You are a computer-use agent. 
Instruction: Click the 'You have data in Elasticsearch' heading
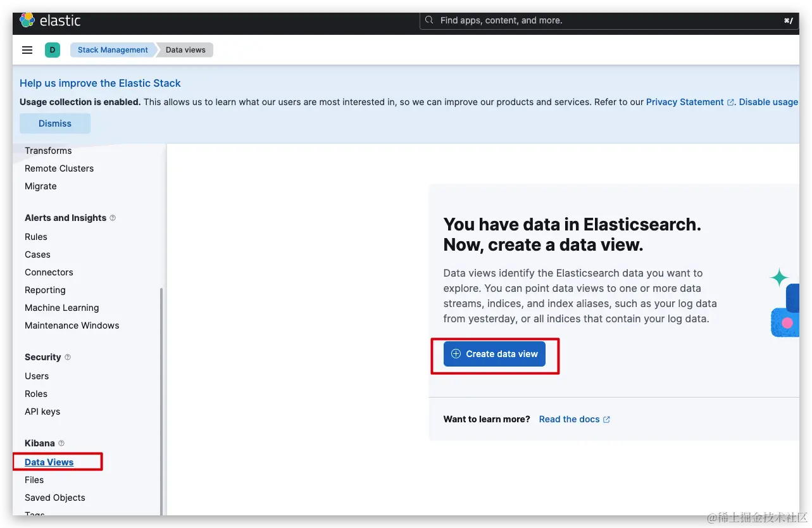(x=572, y=234)
